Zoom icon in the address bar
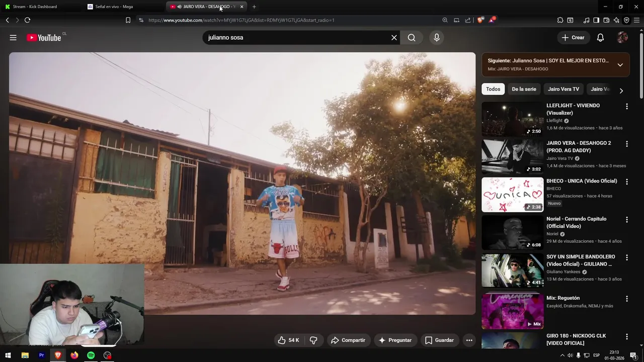This screenshot has height=362, width=644. (x=445, y=20)
